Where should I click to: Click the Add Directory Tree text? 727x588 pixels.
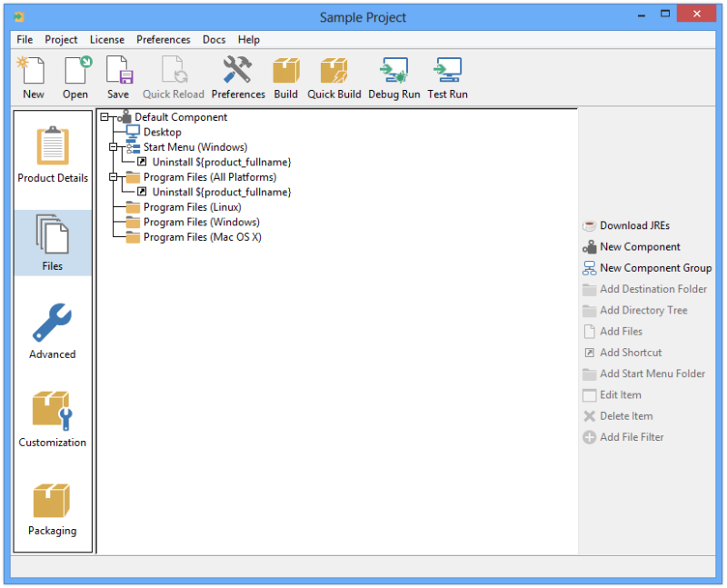click(643, 310)
